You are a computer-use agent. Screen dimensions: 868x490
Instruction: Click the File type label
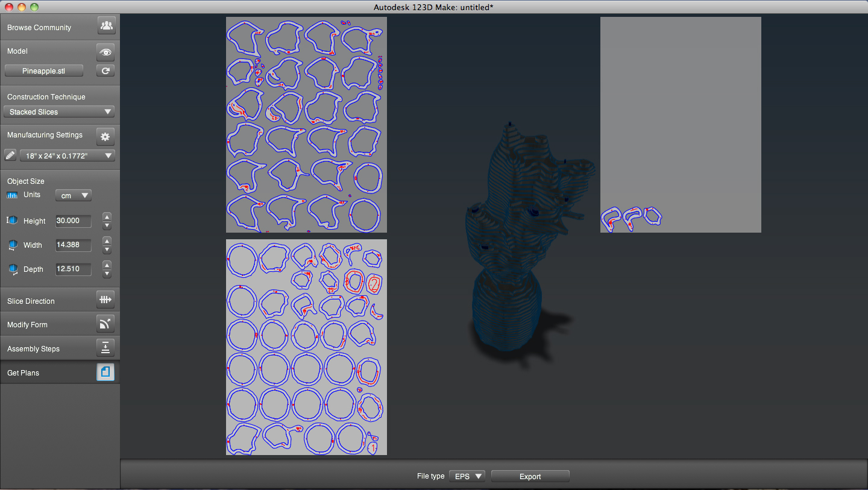pos(431,476)
